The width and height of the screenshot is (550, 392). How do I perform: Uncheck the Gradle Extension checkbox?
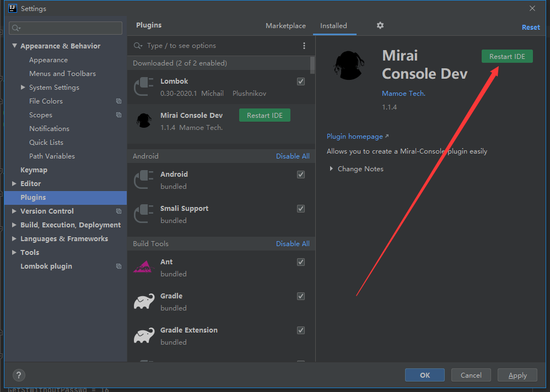(x=301, y=330)
